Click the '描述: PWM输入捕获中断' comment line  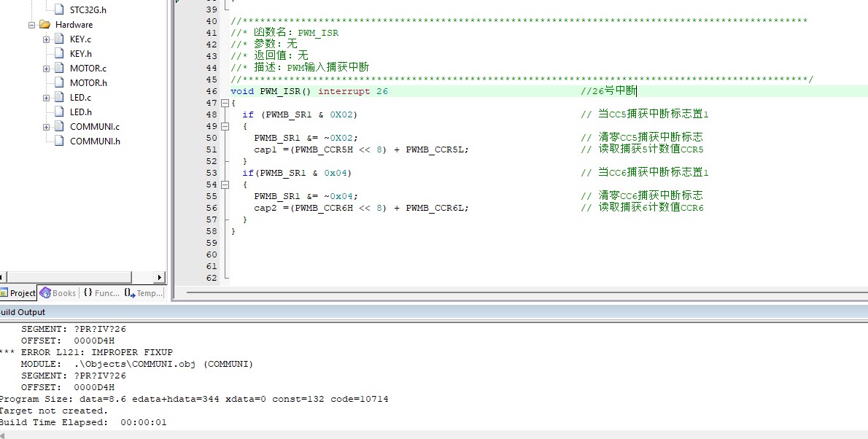click(x=300, y=68)
